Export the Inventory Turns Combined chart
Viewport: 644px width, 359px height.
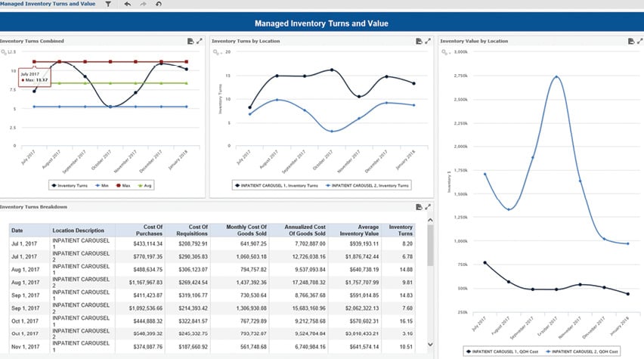(190, 41)
